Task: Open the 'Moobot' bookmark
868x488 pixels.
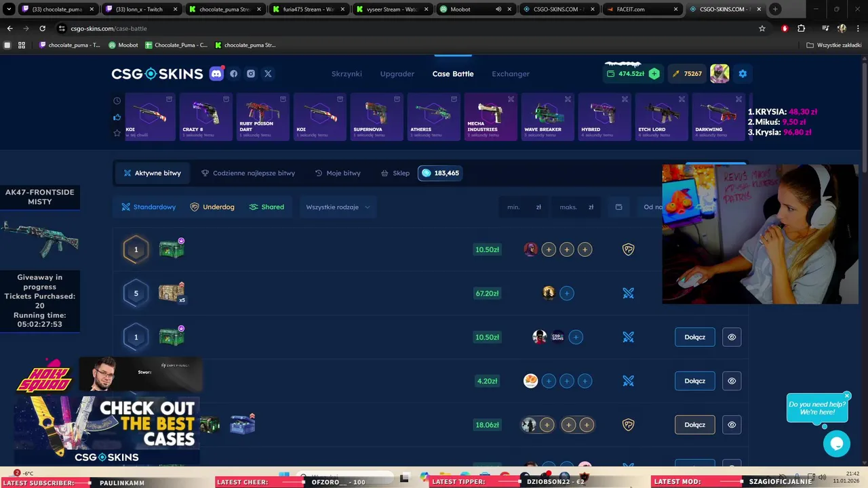Action: coord(123,45)
